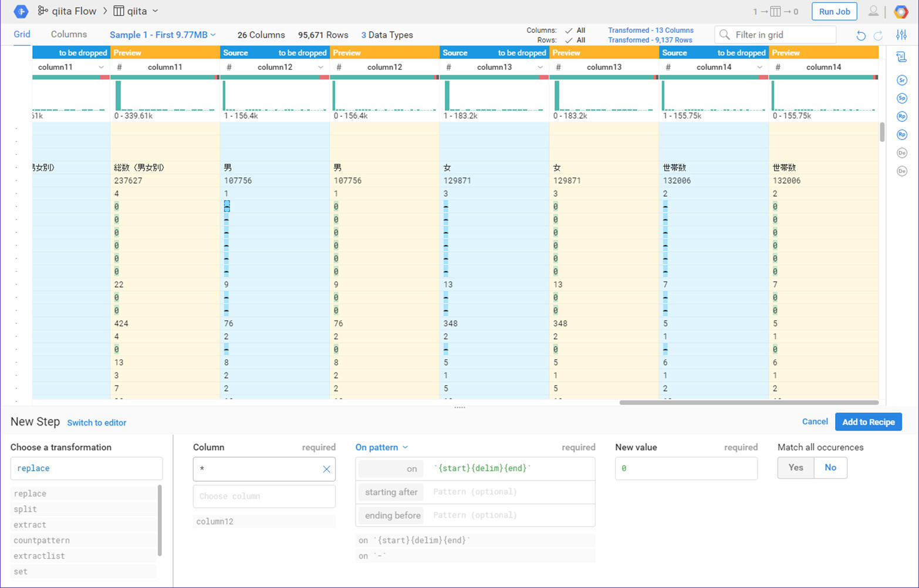Click the redo arrow icon
This screenshot has width=919, height=588.
coord(878,35)
